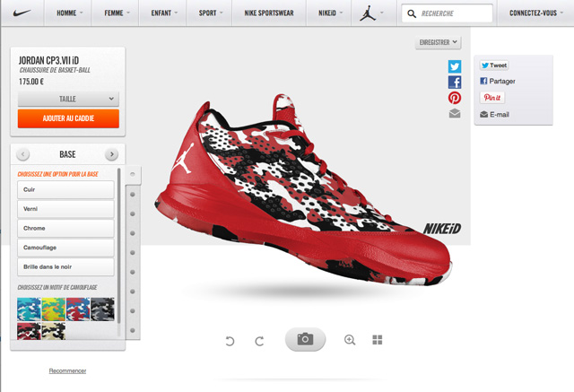Screen dimensions: 574x392
Task: Open the grid views icon
Action: [378, 340]
